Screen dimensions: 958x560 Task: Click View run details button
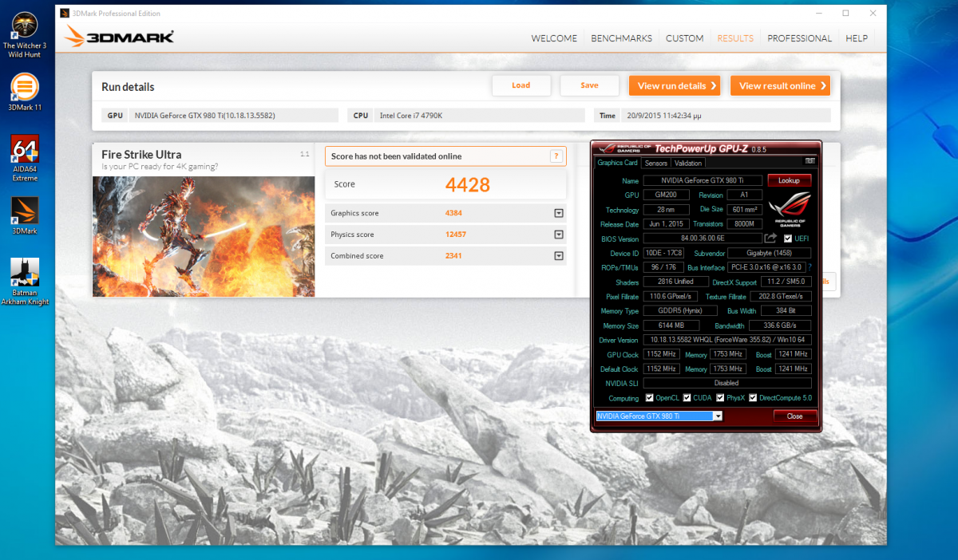(x=675, y=85)
